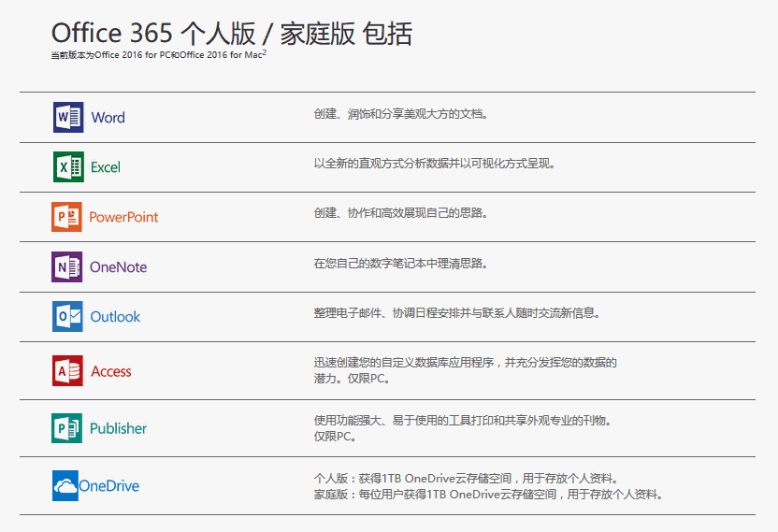Image resolution: width=778 pixels, height=532 pixels.
Task: Open the PowerPoint name label
Action: click(x=123, y=217)
